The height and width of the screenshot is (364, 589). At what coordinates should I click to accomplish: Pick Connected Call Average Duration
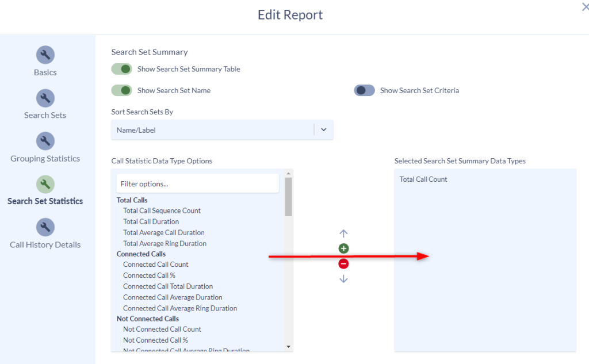pos(173,297)
